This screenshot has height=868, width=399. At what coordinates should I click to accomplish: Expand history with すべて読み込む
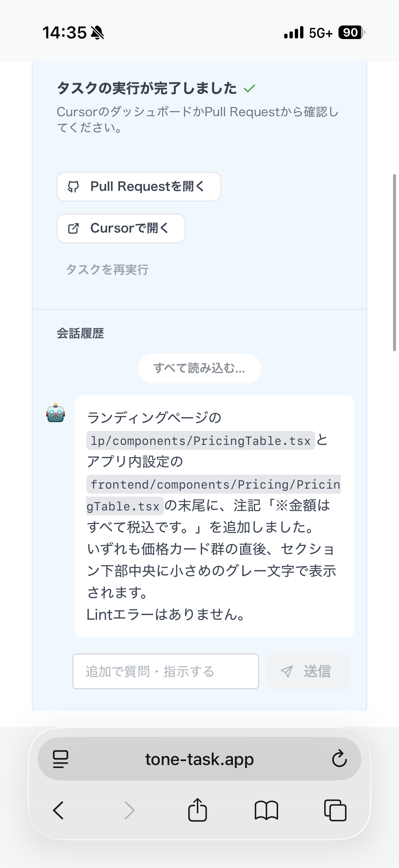(199, 368)
